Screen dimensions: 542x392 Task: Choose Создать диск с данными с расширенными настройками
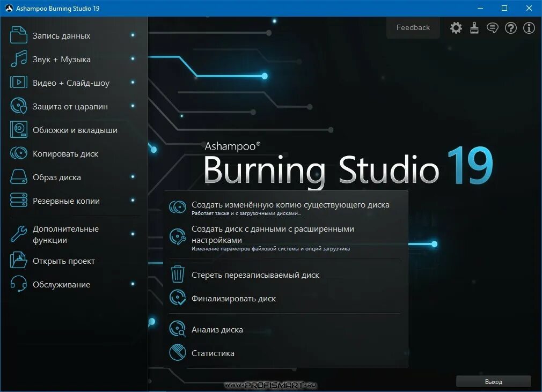273,234
